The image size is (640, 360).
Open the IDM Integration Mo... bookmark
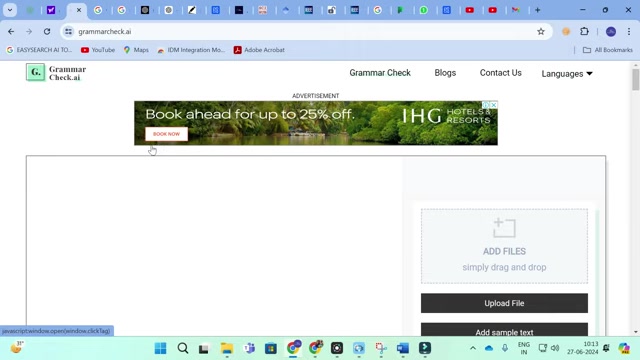point(191,50)
